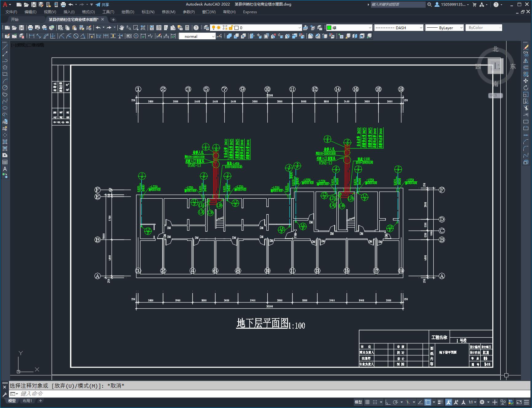Viewport: 532px width, 408px height.
Task: Switch to the 布局1 layout tab
Action: [x=27, y=401]
